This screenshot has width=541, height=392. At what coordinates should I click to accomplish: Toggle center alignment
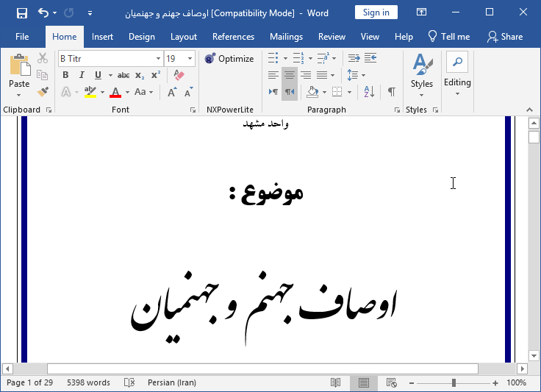tap(290, 75)
